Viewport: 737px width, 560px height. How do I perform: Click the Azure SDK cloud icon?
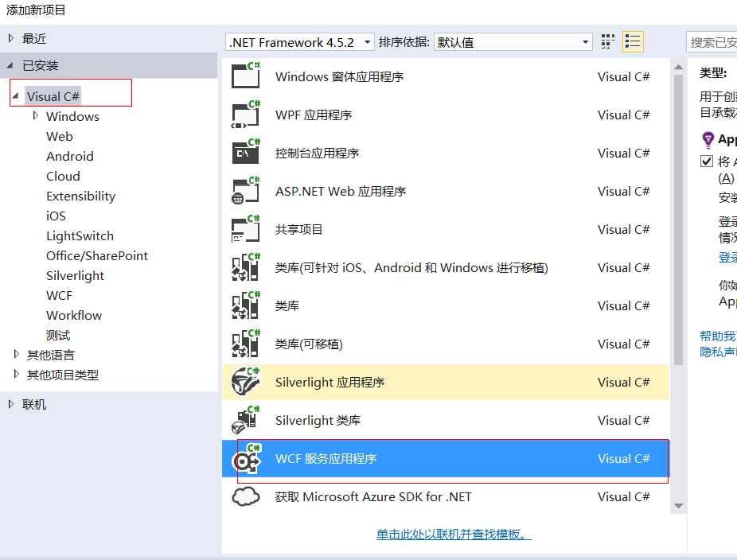(x=245, y=496)
